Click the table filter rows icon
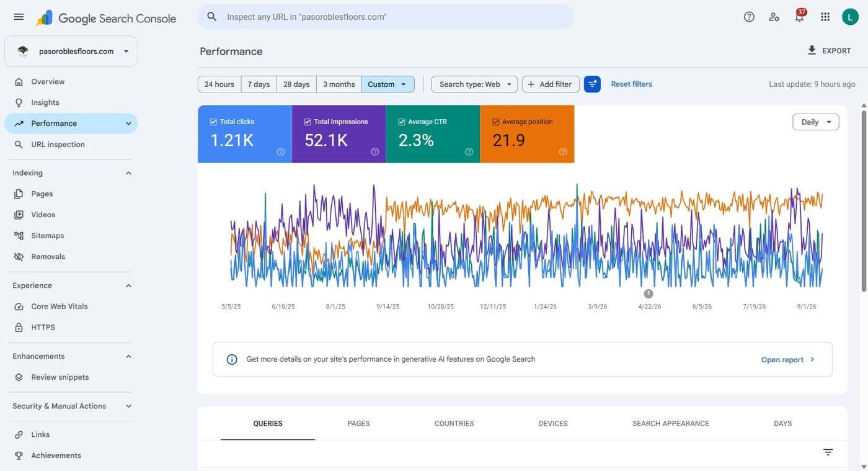 (x=828, y=452)
